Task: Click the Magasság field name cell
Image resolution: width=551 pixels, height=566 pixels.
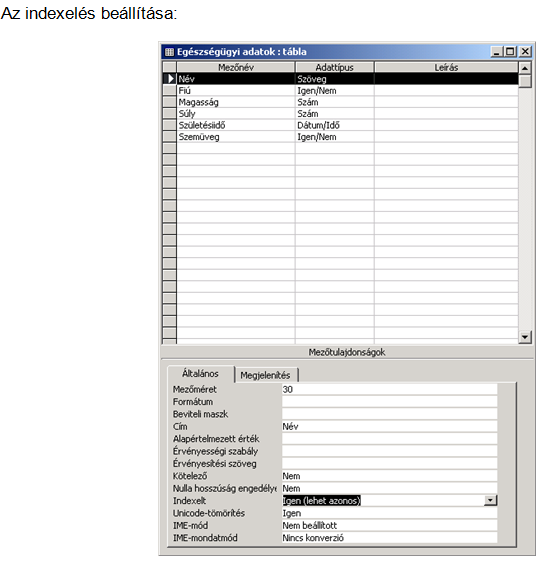Action: point(236,102)
